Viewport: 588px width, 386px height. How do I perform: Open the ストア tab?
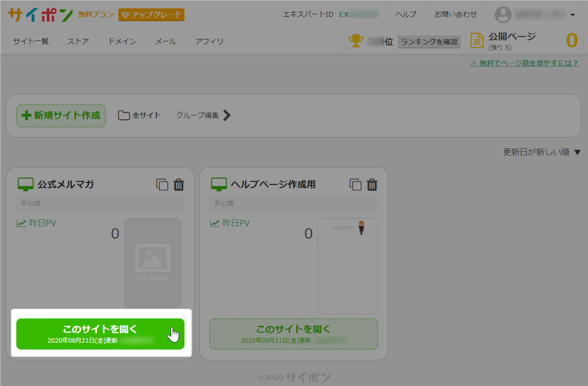[78, 41]
